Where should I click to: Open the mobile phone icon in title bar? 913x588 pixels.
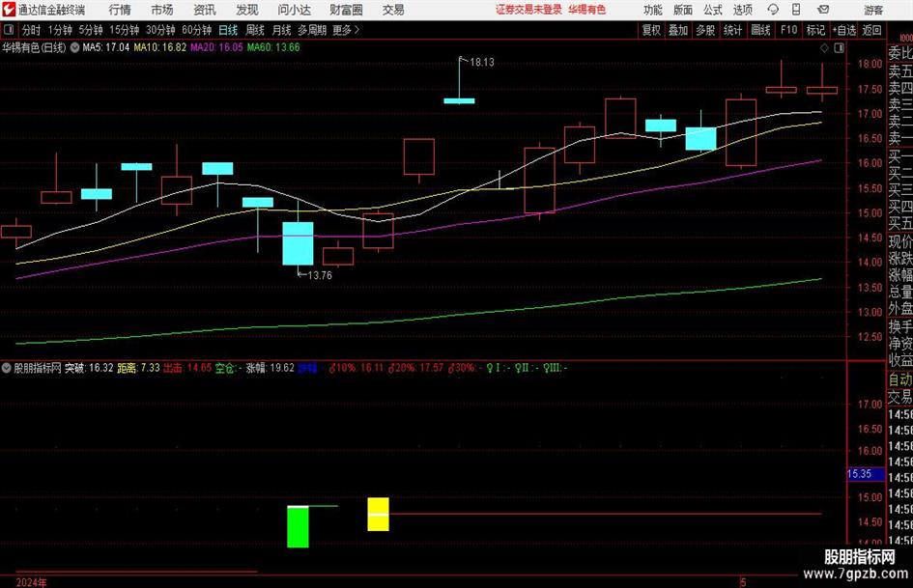pos(796,10)
